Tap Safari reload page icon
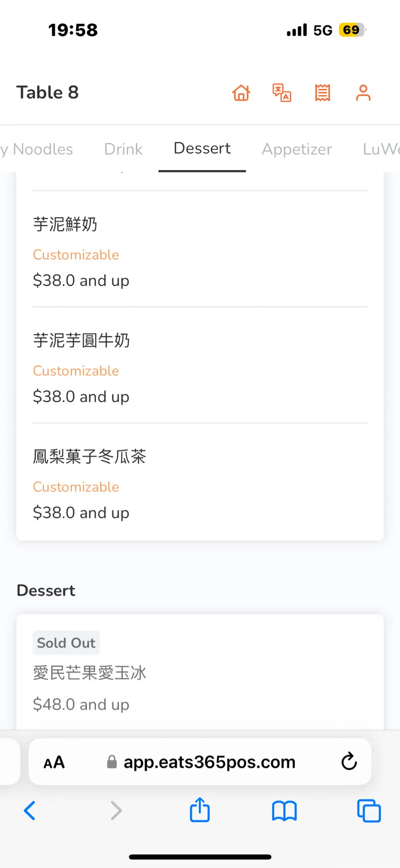 tap(349, 761)
